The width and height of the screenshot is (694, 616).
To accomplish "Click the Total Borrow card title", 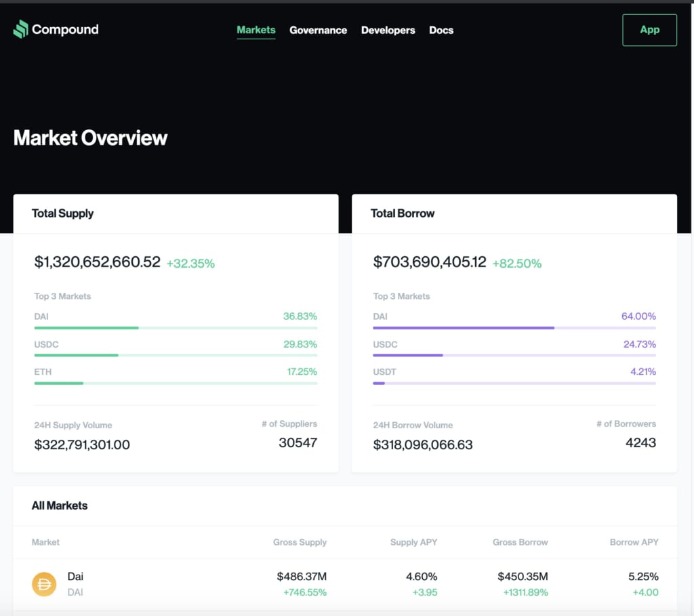I will (403, 213).
